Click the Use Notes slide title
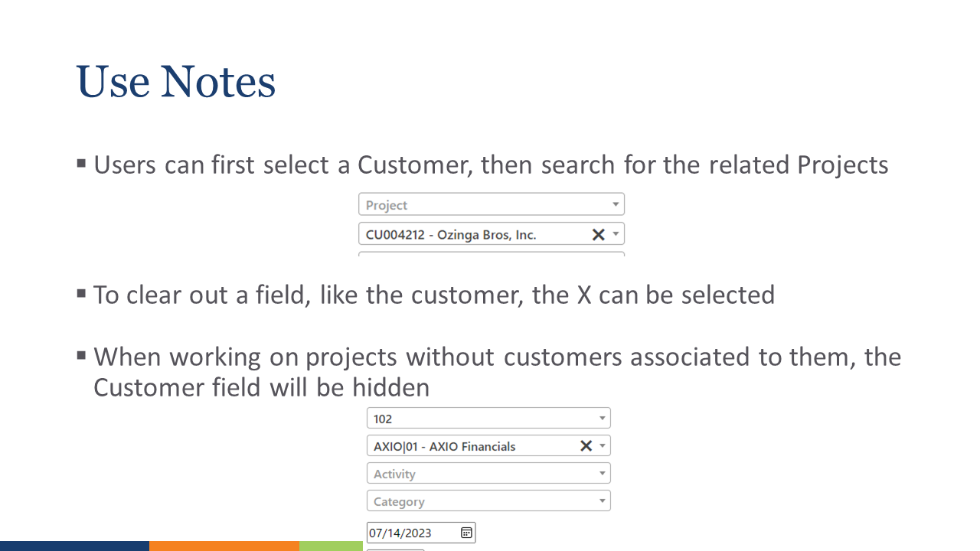This screenshot has width=980, height=551. pyautogui.click(x=176, y=81)
